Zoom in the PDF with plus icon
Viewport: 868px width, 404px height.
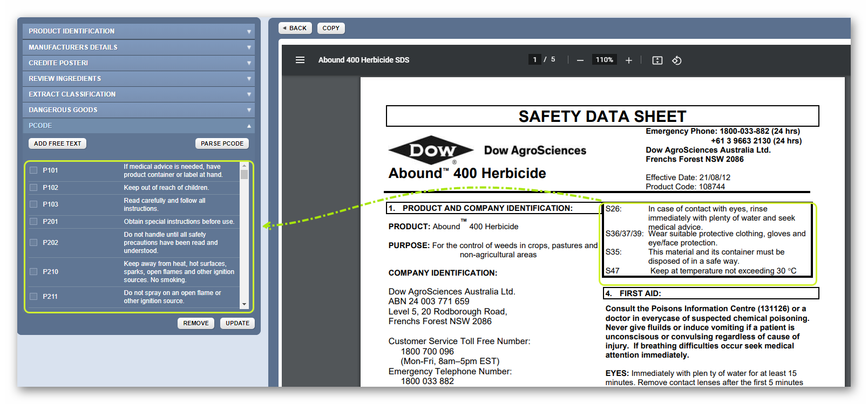[x=629, y=60]
